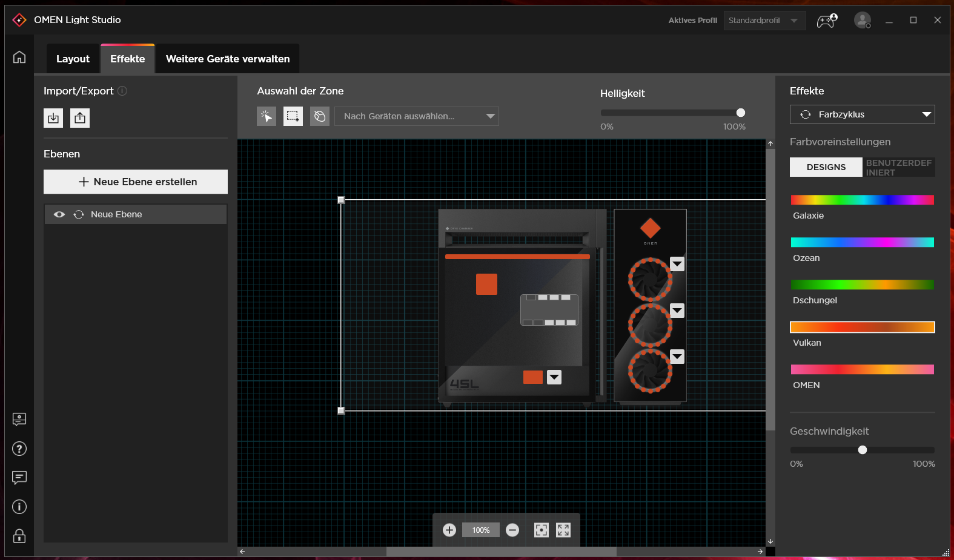Expand the middle fan zone arrow
The width and height of the screenshot is (954, 560).
677,311
